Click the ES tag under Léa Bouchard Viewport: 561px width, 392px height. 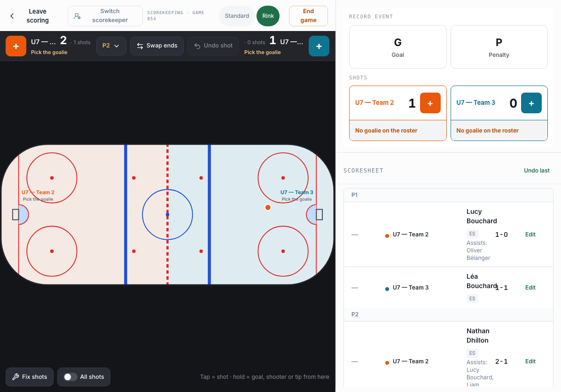tap(472, 298)
